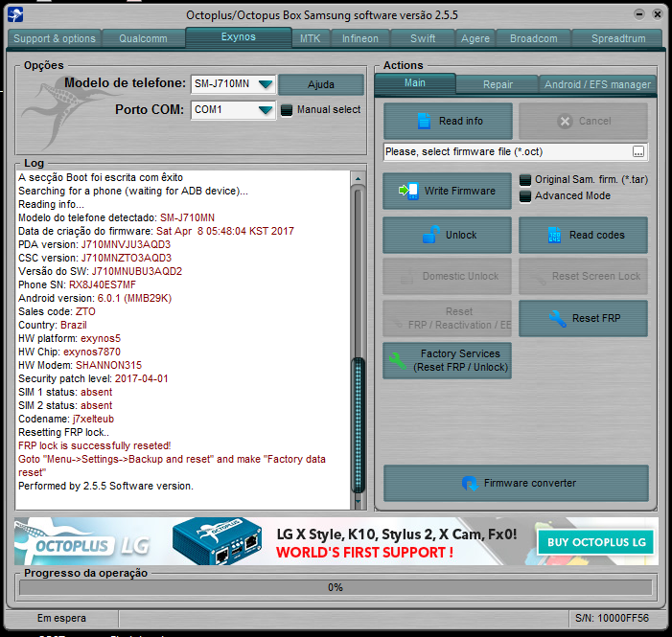Click the 'Sales code: ZTO' log line

click(x=57, y=311)
